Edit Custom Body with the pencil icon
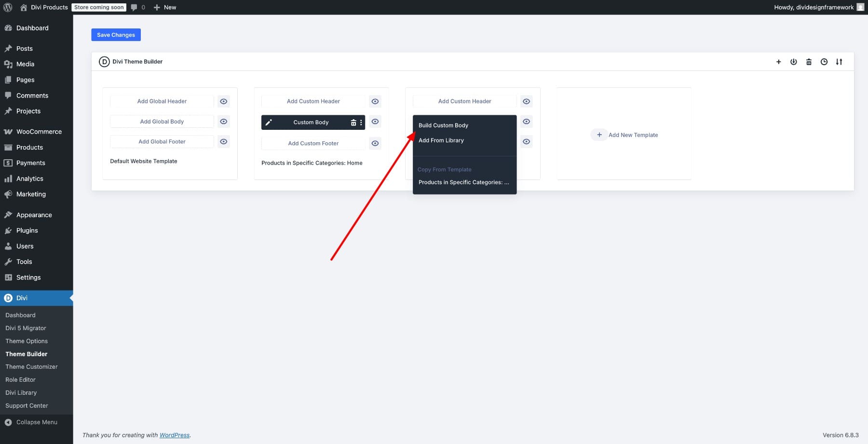 point(269,123)
